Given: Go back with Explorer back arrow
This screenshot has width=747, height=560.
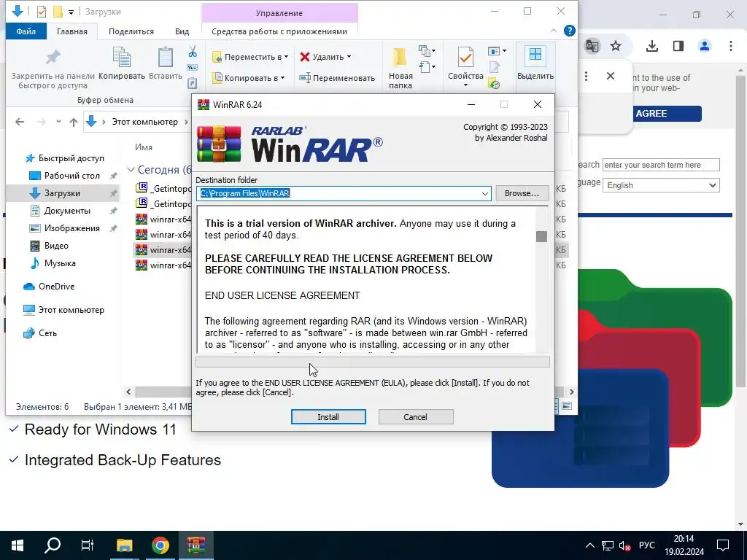Looking at the screenshot, I should 20,122.
